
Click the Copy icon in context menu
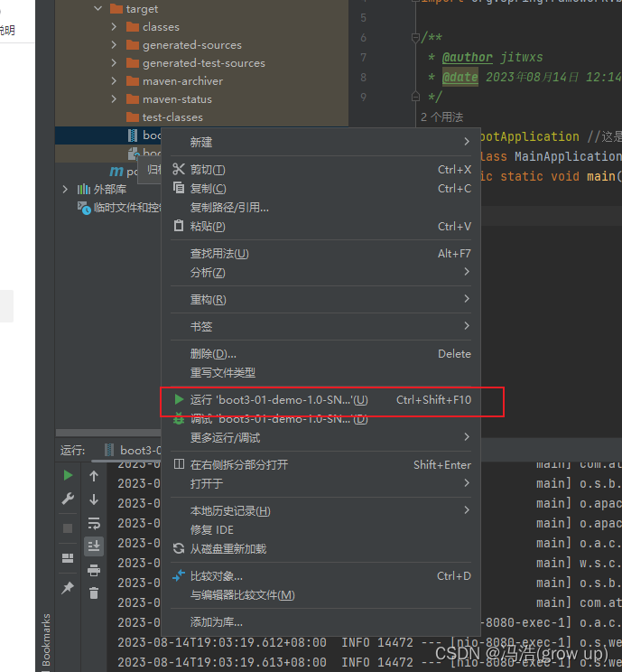[x=179, y=188]
